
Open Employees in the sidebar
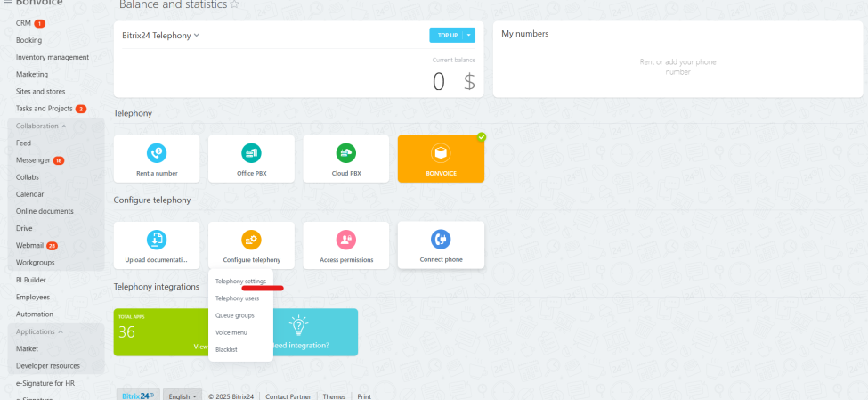[33, 297]
